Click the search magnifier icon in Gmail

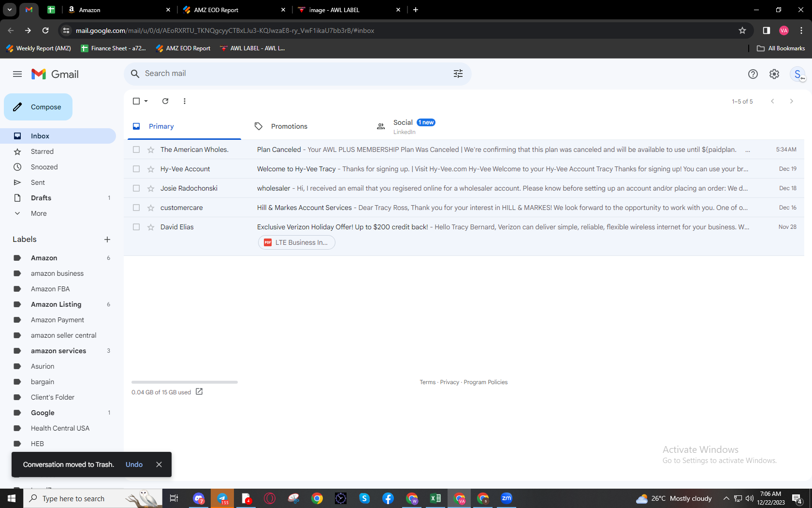point(135,74)
